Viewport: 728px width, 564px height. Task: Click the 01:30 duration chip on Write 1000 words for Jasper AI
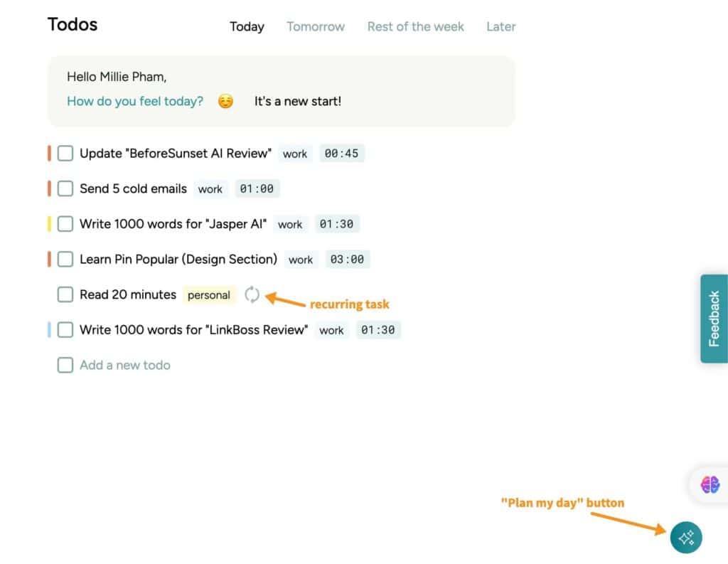point(337,223)
